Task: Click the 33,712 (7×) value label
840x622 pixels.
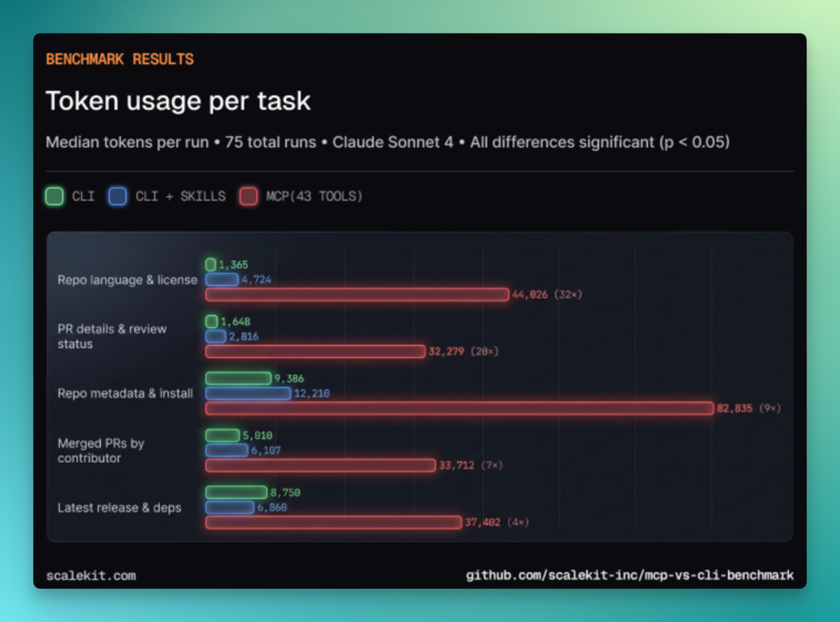Action: [471, 465]
